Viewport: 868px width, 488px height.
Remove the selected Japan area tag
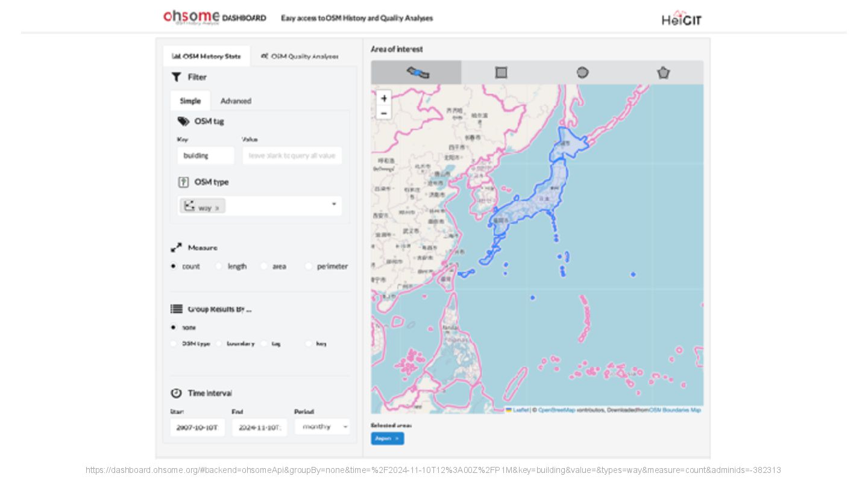(x=397, y=439)
